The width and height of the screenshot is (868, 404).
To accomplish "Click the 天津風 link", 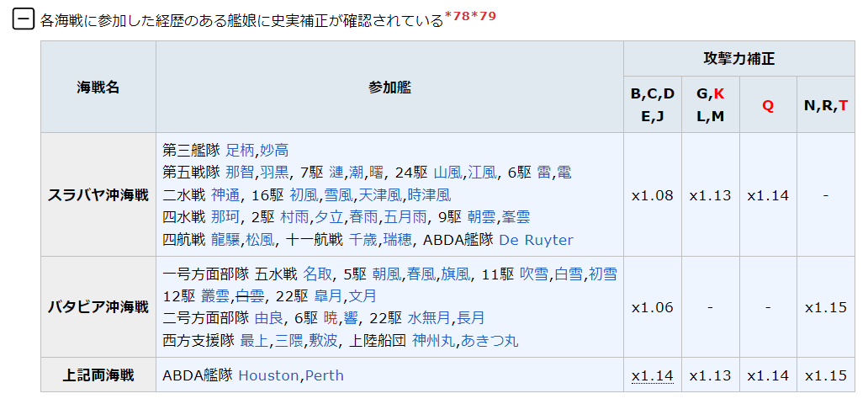I will coord(380,194).
